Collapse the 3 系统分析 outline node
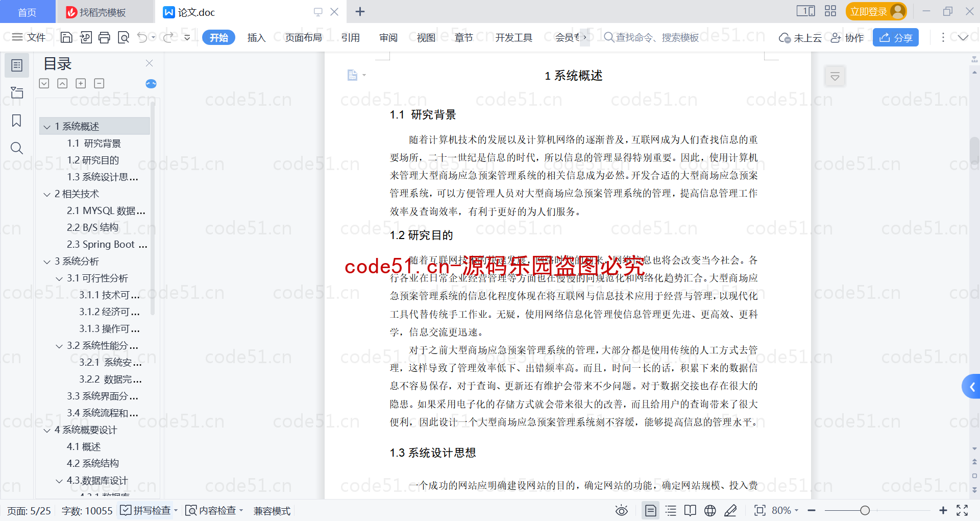This screenshot has height=521, width=980. click(x=47, y=262)
